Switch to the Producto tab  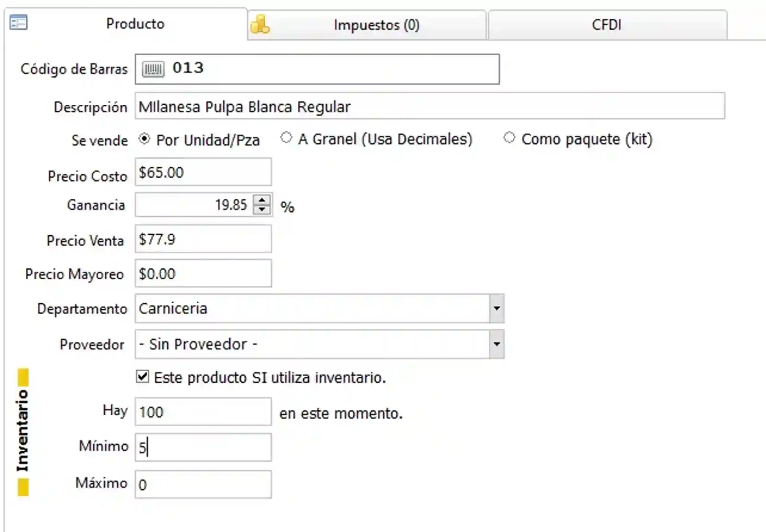135,24
